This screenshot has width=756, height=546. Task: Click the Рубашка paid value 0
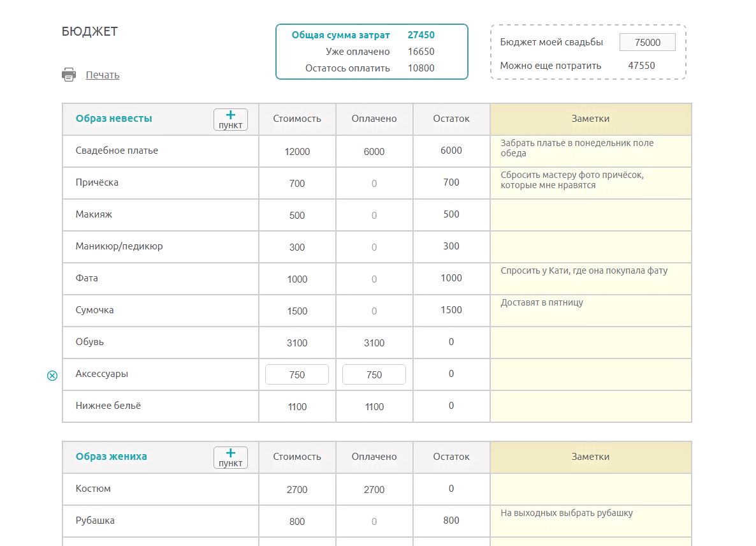point(374,521)
